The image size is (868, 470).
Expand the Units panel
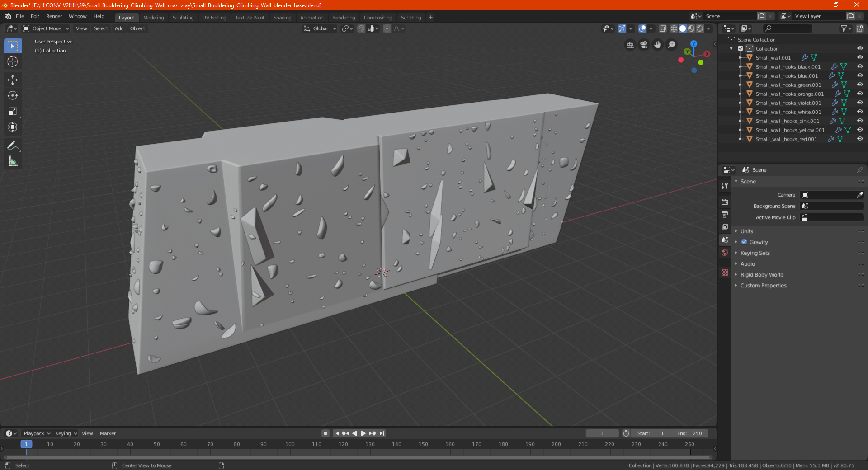(746, 231)
